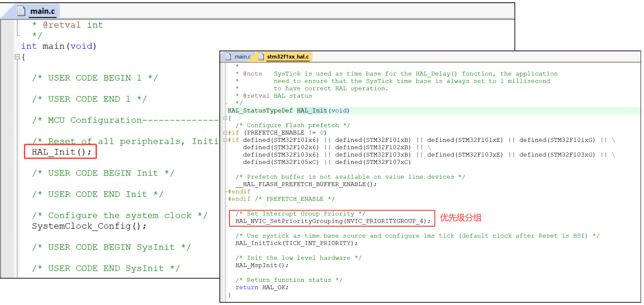Click the USER CODE END 1 comment

tap(89, 99)
